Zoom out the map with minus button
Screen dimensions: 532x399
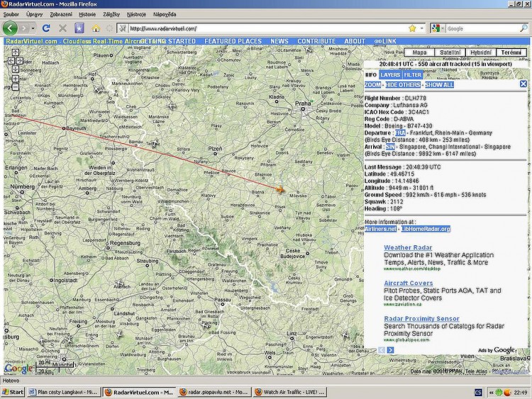pos(16,87)
